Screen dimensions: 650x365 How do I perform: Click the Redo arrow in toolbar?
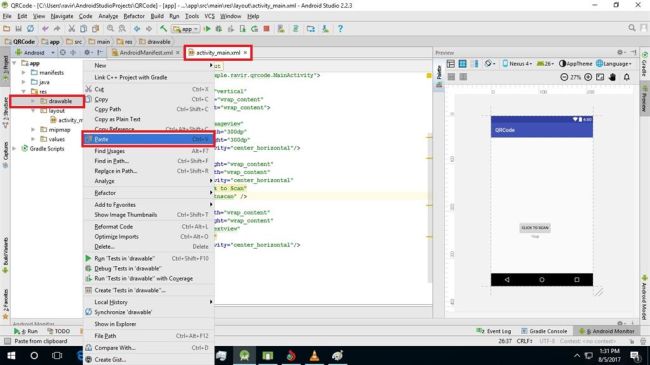click(x=57, y=29)
